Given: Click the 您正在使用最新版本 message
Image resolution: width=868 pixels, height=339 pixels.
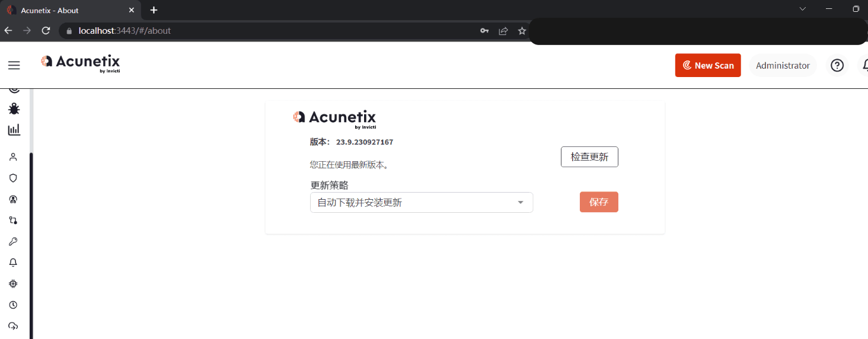Looking at the screenshot, I should [349, 165].
